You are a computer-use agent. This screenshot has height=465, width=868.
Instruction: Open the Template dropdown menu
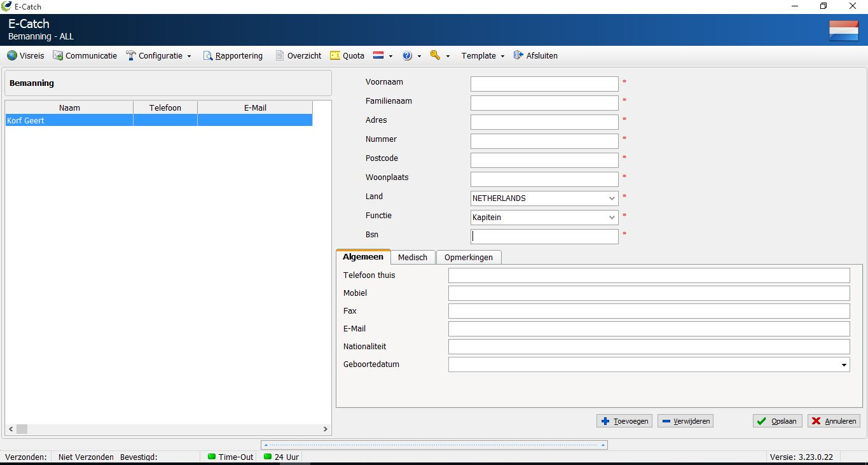[x=483, y=56]
